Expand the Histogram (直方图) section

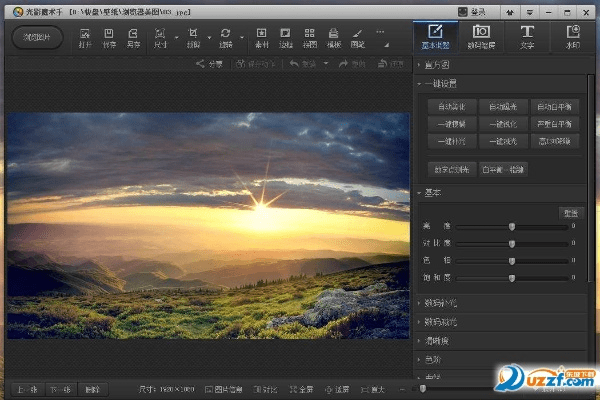coord(436,65)
